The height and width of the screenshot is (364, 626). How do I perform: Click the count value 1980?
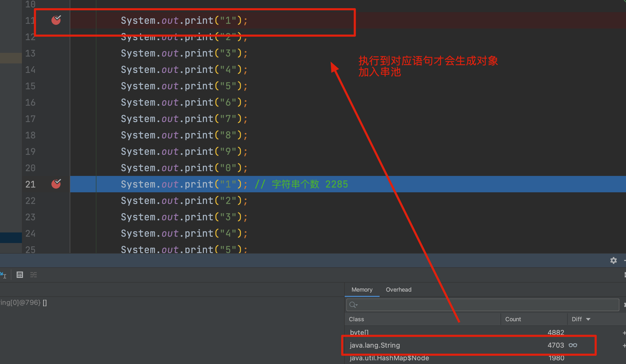click(556, 358)
